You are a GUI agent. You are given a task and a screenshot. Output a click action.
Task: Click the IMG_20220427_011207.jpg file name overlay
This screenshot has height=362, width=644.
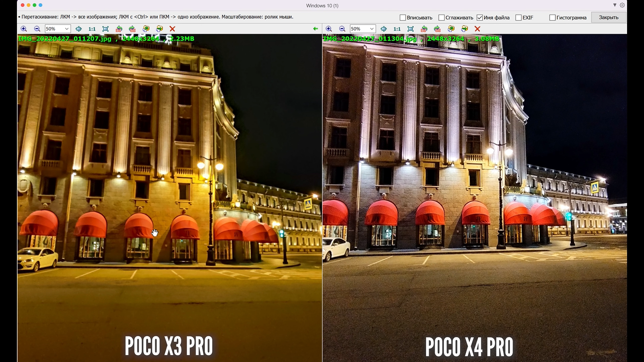point(65,39)
